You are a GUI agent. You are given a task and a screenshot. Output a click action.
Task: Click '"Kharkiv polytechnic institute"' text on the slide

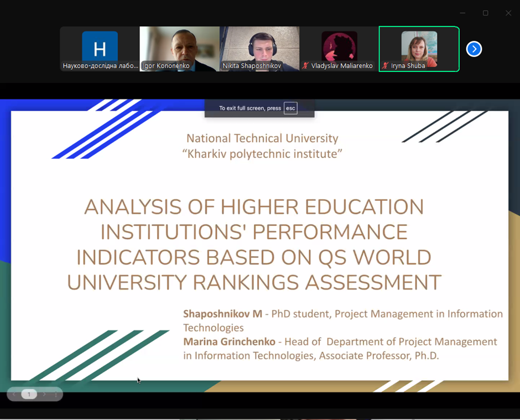(262, 154)
